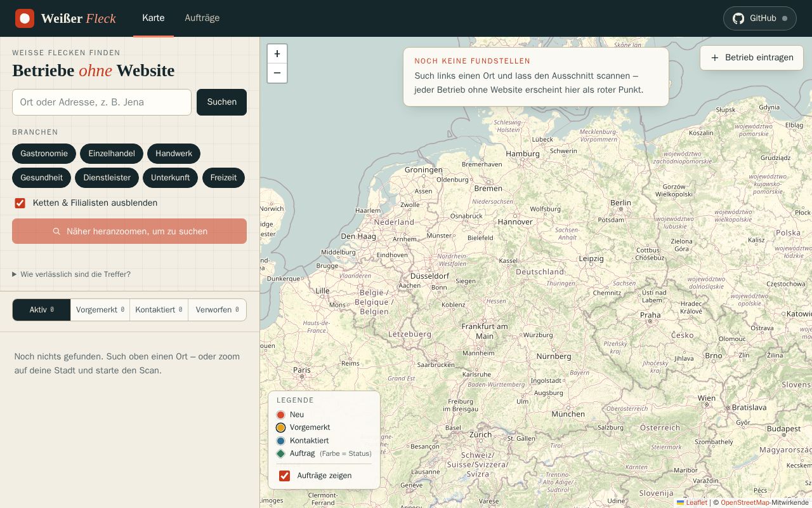
Task: Uncheck the Aufträge zeigen checkbox
Action: (x=285, y=476)
